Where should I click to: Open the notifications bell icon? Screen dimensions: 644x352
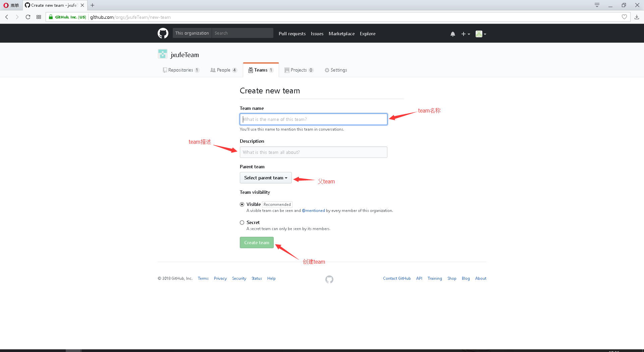coord(452,34)
